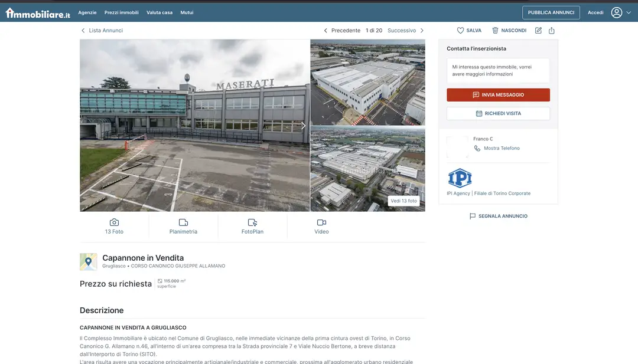638x364 pixels.
Task: Click the share icon
Action: tap(551, 31)
